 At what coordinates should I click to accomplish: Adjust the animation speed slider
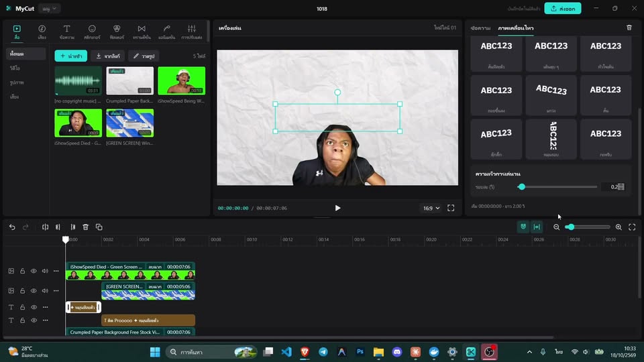point(557,187)
